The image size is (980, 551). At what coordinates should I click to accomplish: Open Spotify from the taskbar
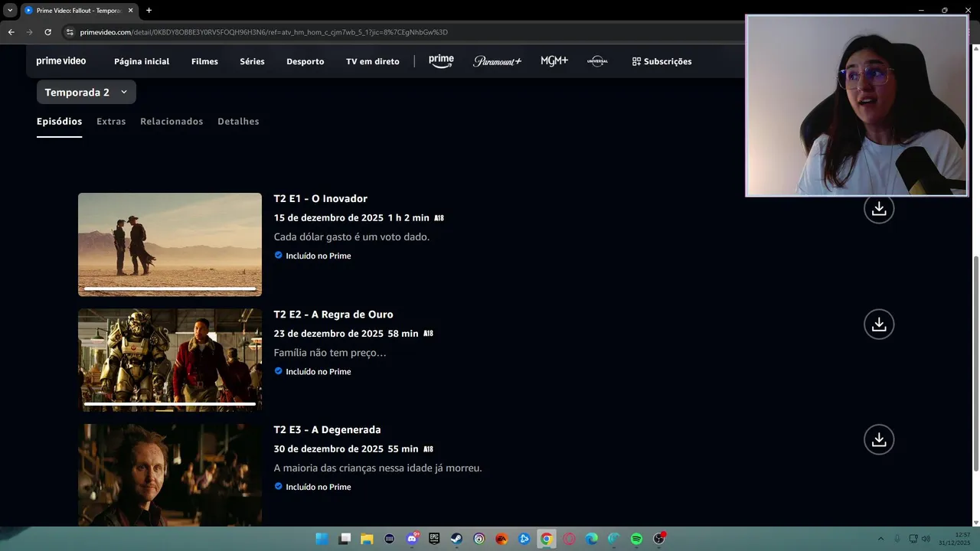click(636, 539)
